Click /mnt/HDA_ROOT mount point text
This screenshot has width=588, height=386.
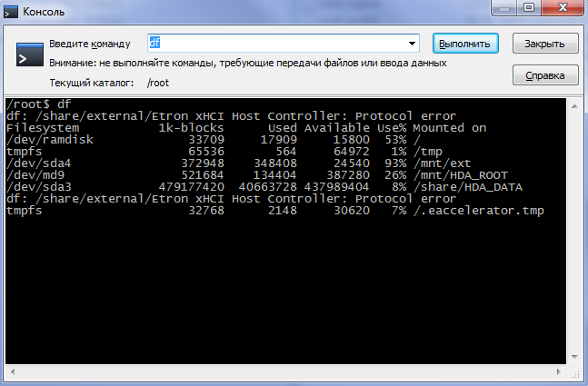[461, 175]
